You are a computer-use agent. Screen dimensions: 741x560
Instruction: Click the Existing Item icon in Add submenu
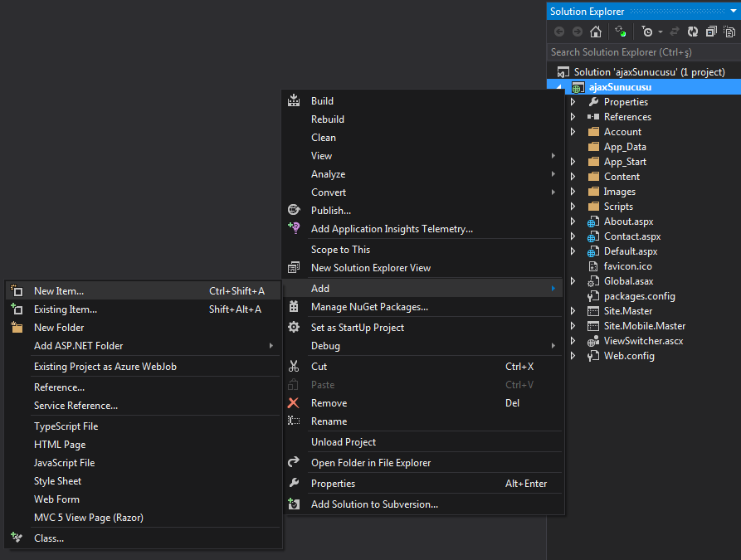(x=17, y=309)
